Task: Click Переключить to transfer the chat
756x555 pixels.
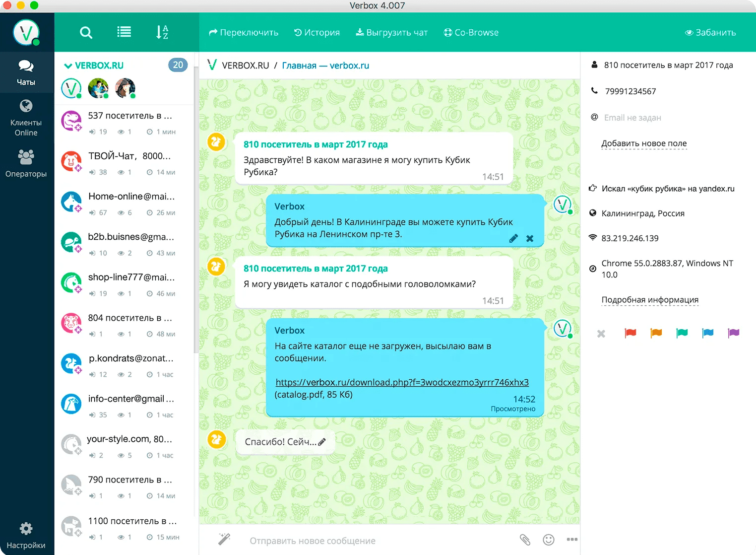Action: click(x=244, y=33)
